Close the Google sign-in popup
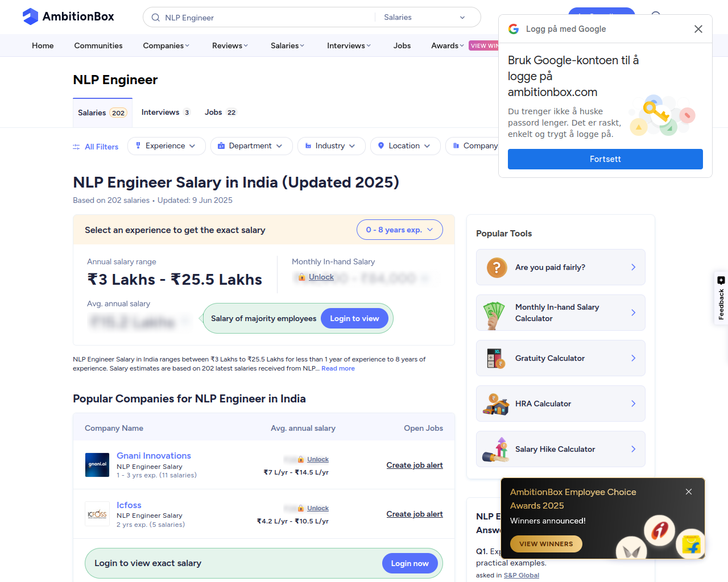 [698, 29]
